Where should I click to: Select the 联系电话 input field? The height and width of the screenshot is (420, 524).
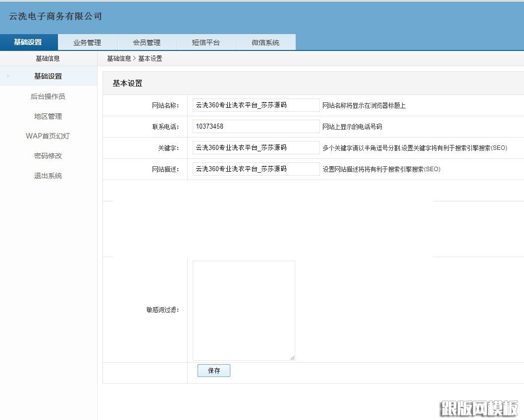pos(256,126)
